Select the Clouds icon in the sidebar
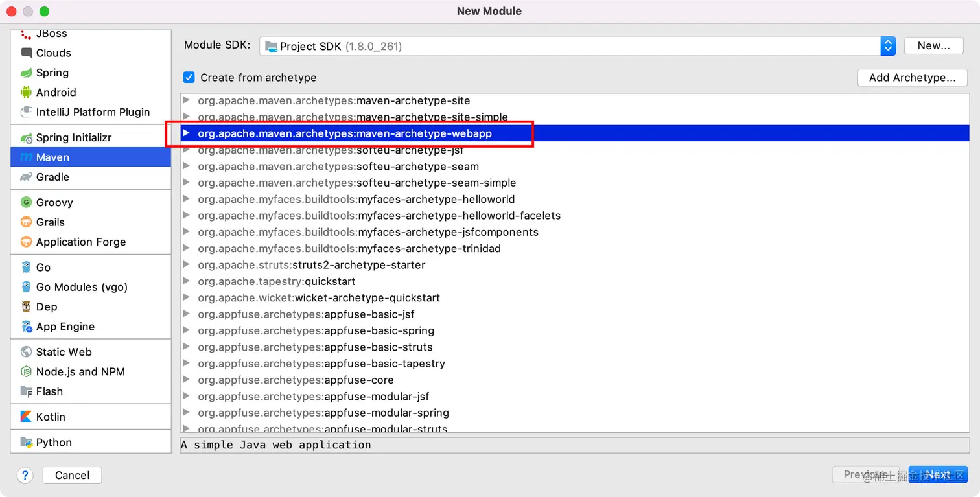Screen dimensions: 980x497 [26, 53]
